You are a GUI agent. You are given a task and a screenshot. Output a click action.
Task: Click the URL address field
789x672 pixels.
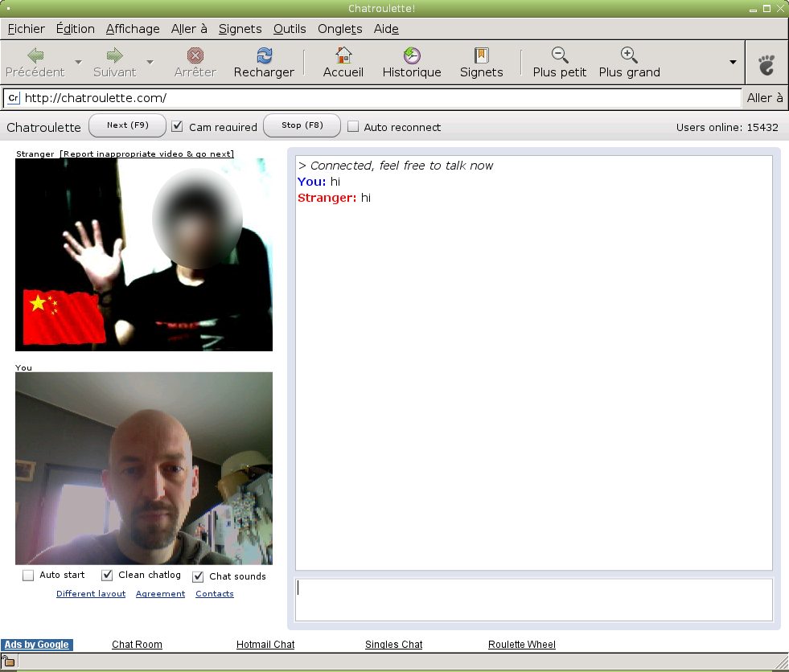pos(372,98)
